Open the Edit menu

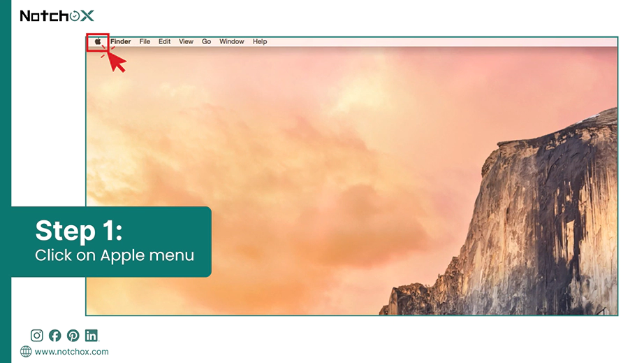pyautogui.click(x=164, y=41)
